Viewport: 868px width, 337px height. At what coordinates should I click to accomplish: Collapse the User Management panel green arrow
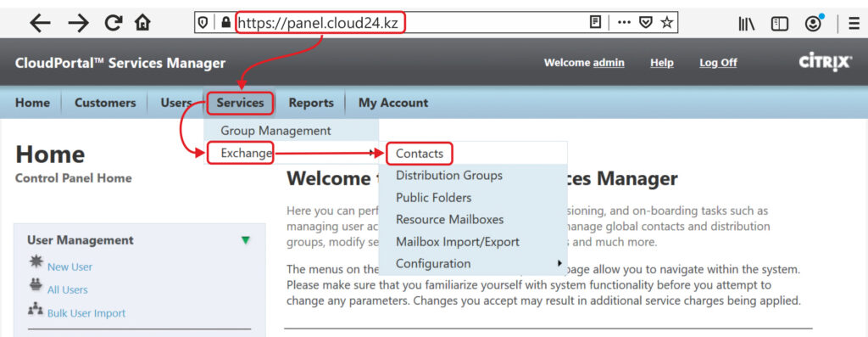[x=246, y=240]
